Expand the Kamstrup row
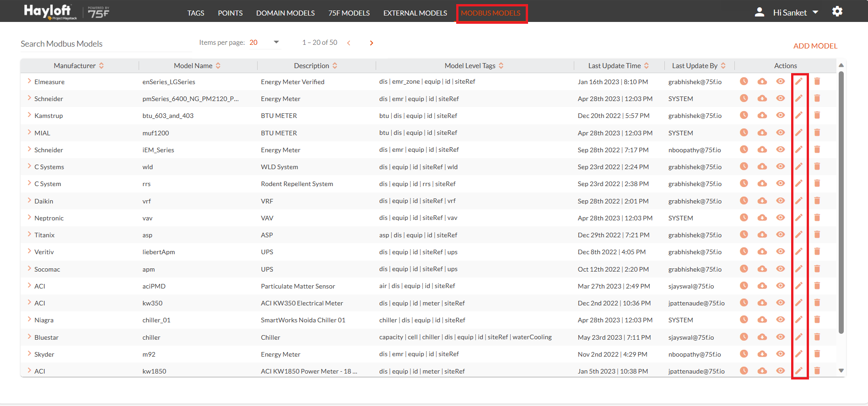The height and width of the screenshot is (406, 868). (x=29, y=115)
